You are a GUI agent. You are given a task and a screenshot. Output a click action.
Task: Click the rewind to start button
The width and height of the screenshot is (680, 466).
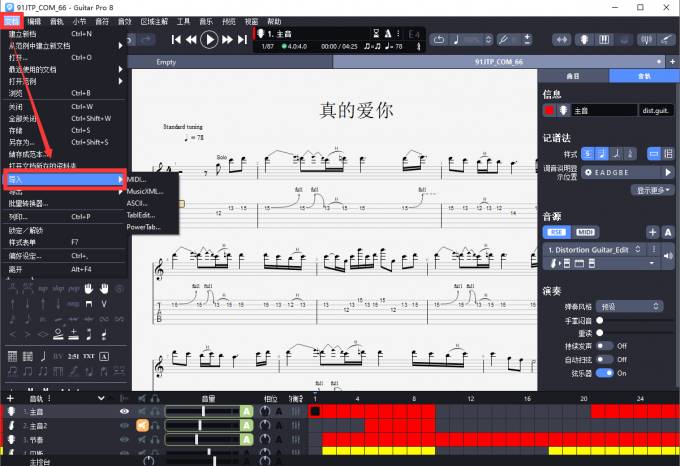(176, 39)
